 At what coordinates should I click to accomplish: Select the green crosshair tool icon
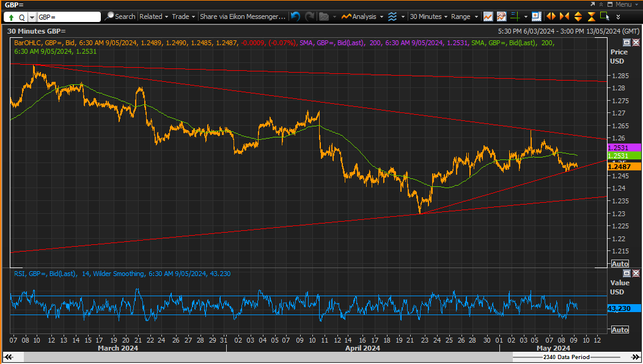point(515,16)
